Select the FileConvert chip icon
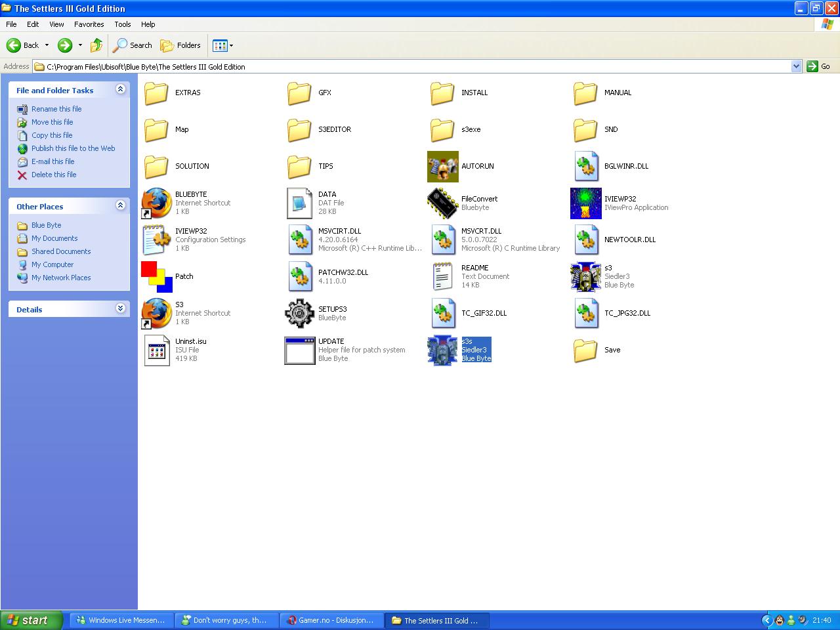This screenshot has height=630, width=840. click(x=442, y=203)
